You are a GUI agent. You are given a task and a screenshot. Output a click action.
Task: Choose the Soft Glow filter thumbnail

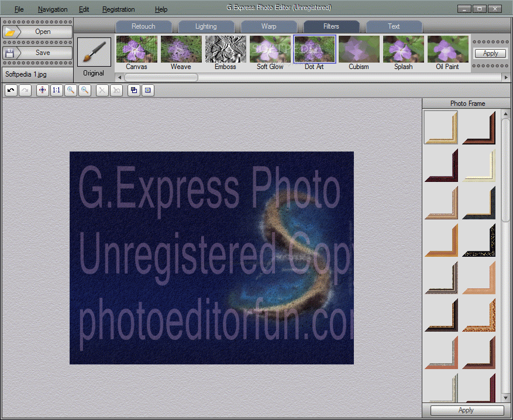[x=270, y=49]
